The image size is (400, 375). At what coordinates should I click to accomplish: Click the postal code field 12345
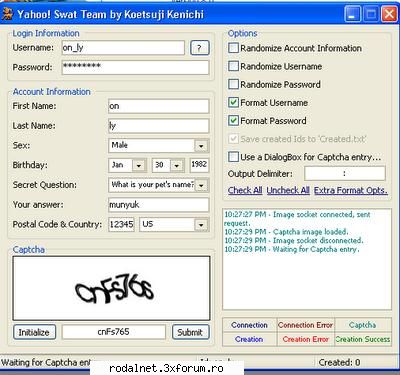coord(122,224)
